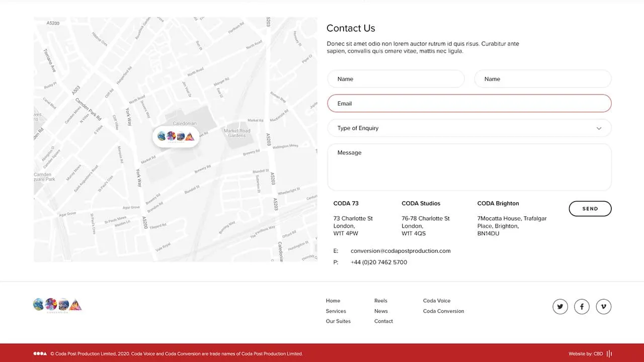This screenshot has width=644, height=362.
Task: Click inside the Message text area
Action: [x=469, y=168]
